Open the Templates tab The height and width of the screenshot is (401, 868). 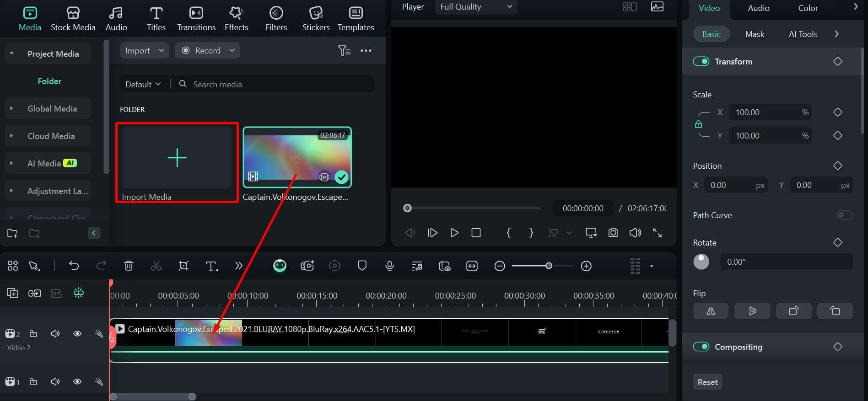(356, 19)
